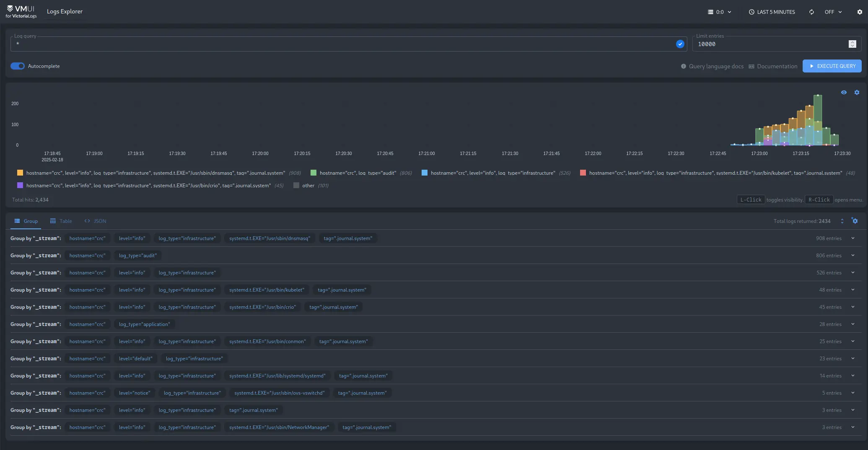
Task: Click the blue query checkmark icon
Action: [680, 44]
